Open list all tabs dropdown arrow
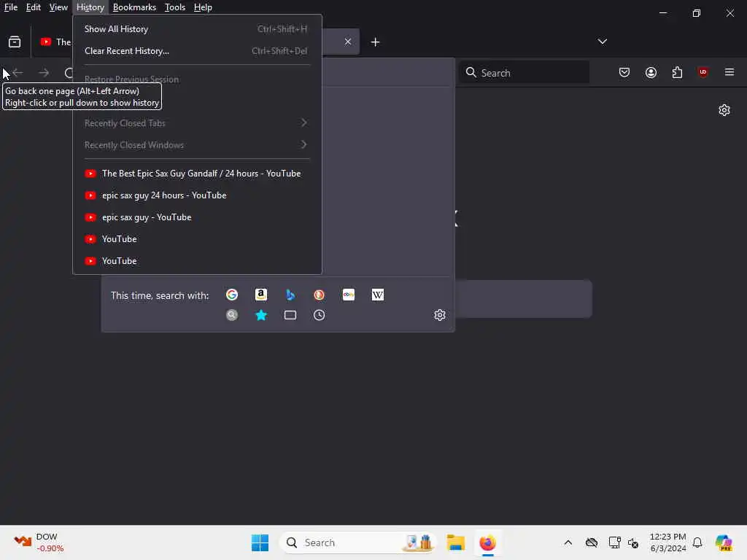 (602, 42)
